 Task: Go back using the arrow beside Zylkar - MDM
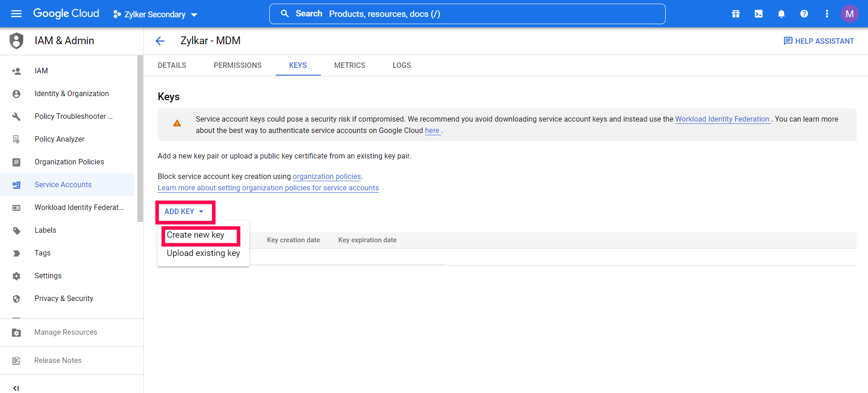coord(160,41)
